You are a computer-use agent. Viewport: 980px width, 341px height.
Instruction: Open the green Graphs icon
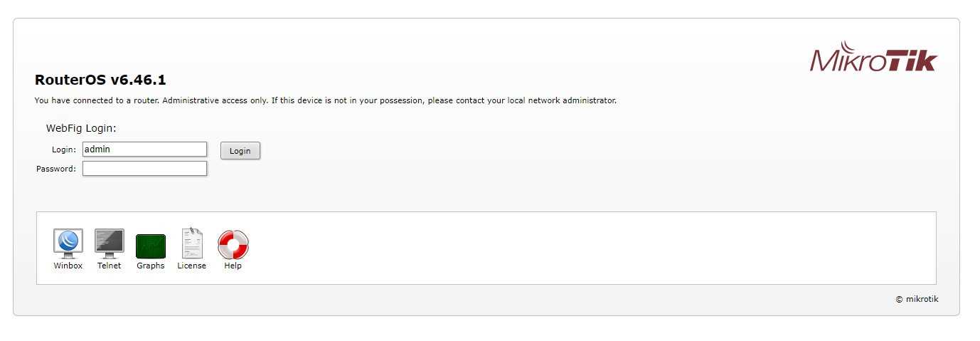tap(151, 246)
